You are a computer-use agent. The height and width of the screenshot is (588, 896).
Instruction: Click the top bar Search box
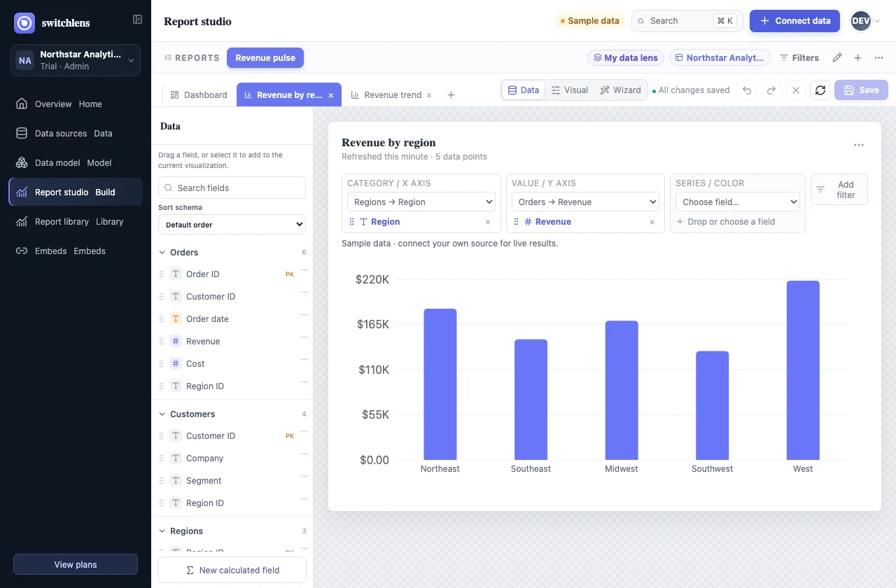pyautogui.click(x=687, y=21)
